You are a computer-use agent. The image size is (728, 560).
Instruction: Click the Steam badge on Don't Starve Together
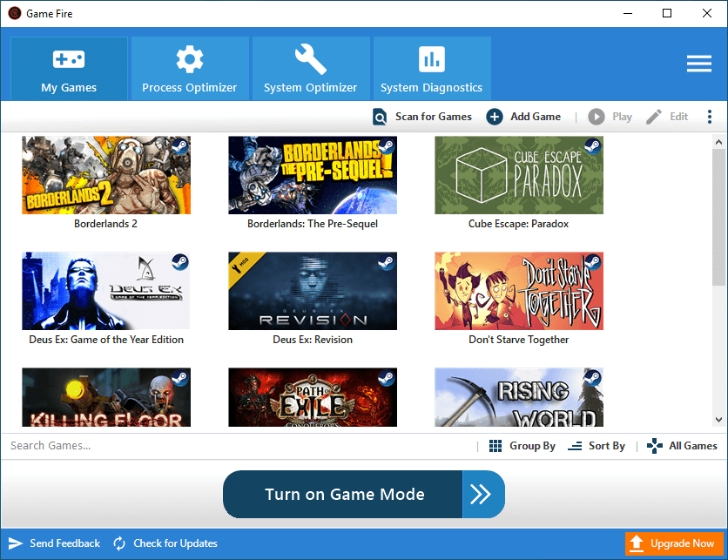[593, 262]
